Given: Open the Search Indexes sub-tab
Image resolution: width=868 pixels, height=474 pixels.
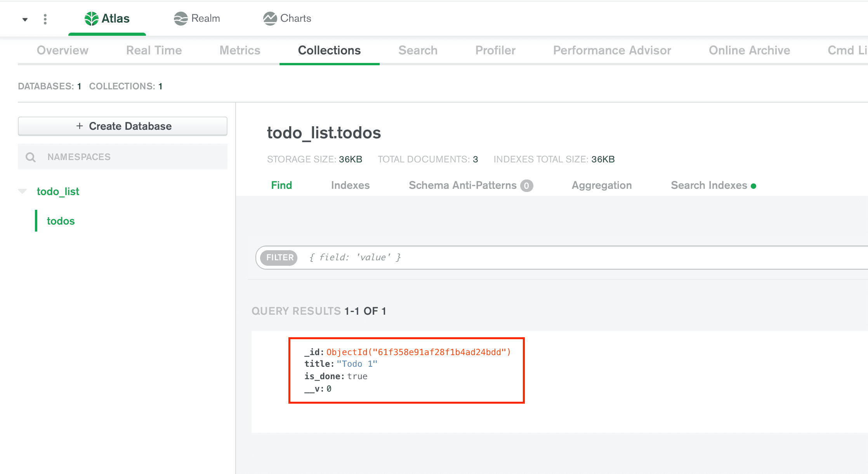Looking at the screenshot, I should click(x=709, y=185).
